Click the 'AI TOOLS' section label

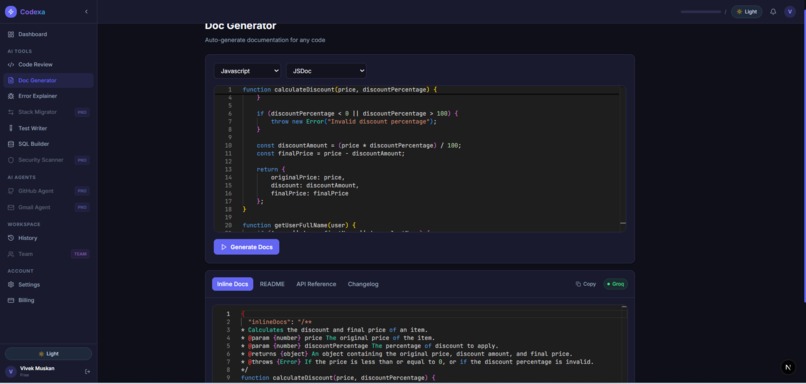pos(20,51)
